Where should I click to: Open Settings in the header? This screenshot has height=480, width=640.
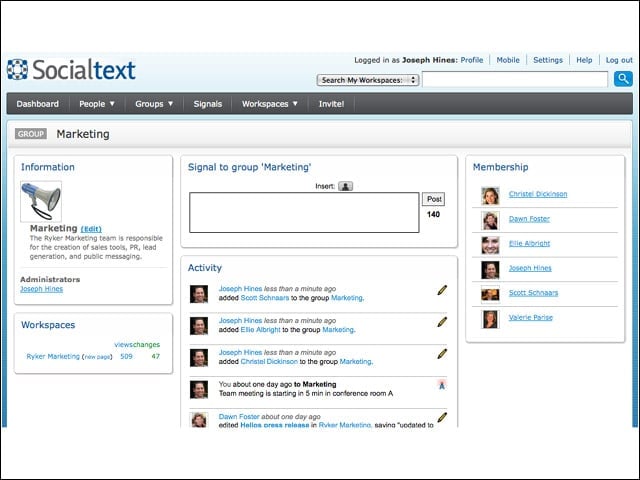coord(548,60)
